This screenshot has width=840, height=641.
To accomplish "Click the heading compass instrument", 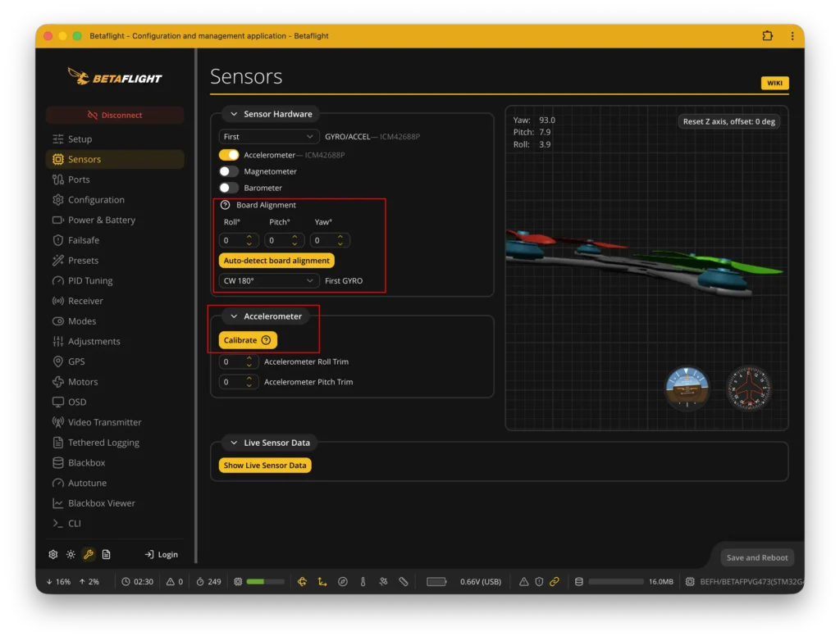I will [x=748, y=388].
